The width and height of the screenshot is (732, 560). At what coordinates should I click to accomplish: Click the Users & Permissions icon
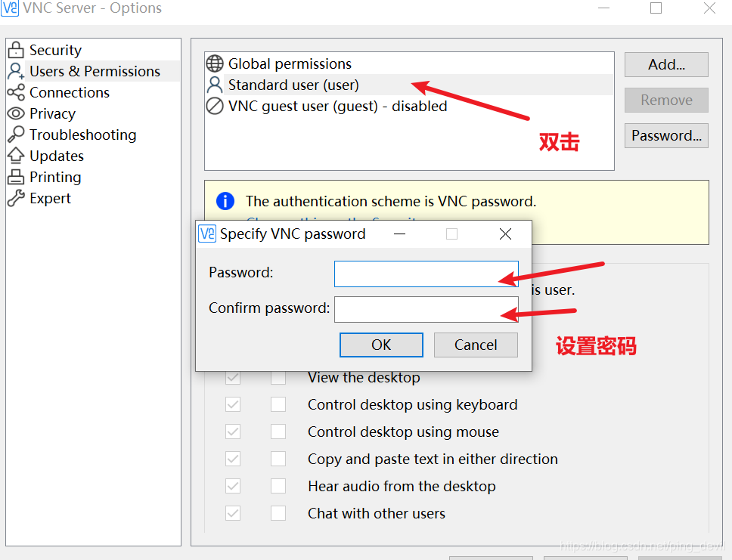16,71
